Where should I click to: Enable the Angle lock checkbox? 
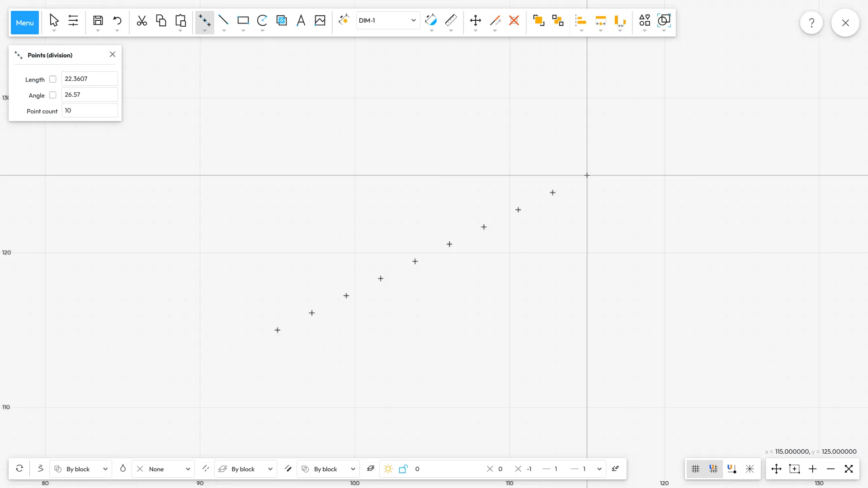tap(53, 95)
